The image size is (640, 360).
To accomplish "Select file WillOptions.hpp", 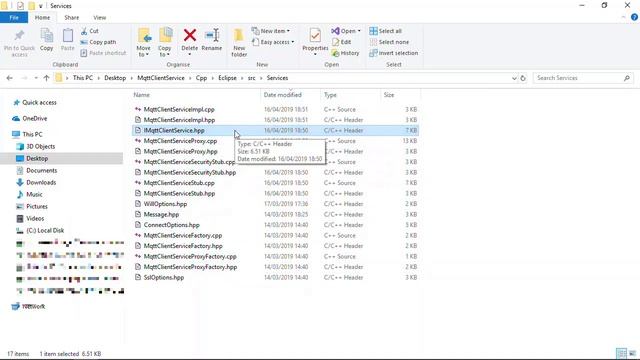I will pyautogui.click(x=165, y=204).
